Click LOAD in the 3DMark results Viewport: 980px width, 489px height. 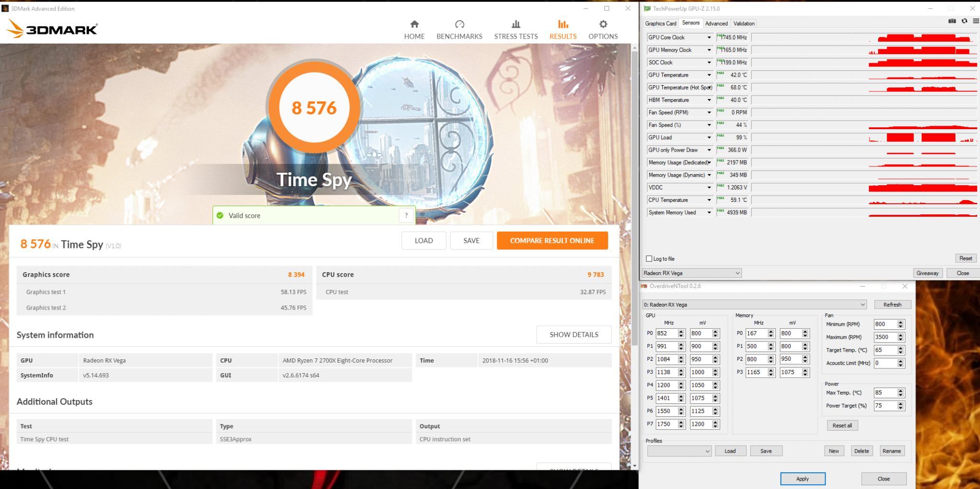[424, 241]
